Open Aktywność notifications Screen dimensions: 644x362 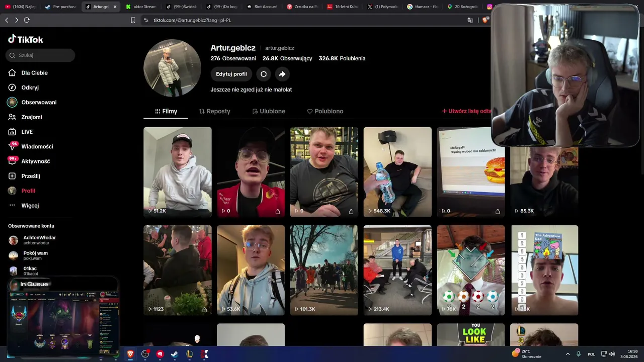click(x=29, y=161)
